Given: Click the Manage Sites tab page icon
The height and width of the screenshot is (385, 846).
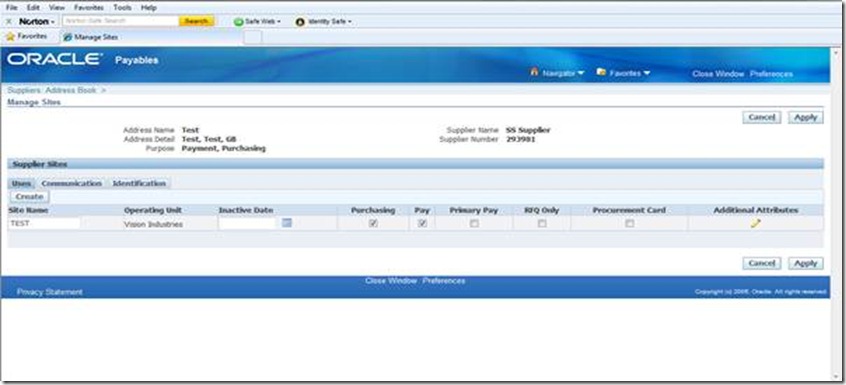Looking at the screenshot, I should (67, 37).
